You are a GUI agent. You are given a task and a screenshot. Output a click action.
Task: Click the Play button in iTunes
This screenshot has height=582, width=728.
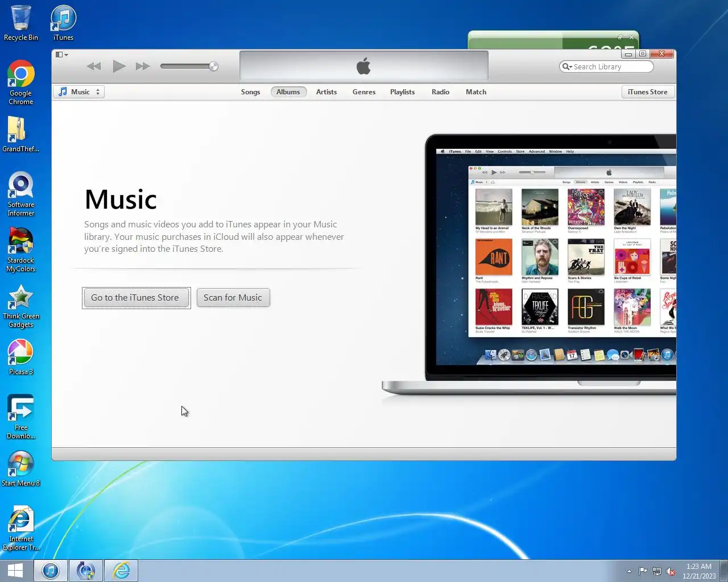119,66
